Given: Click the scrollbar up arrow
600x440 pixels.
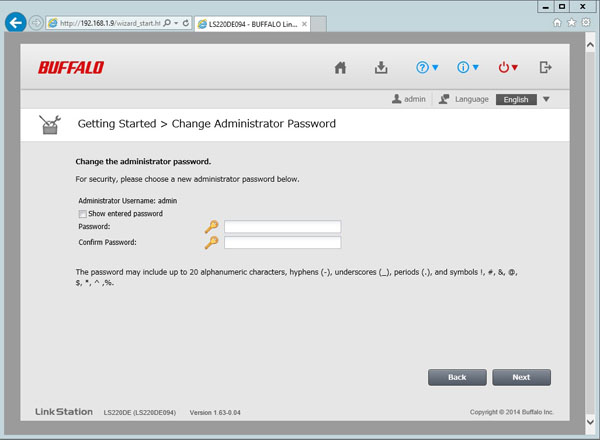Looking at the screenshot, I should [x=590, y=45].
